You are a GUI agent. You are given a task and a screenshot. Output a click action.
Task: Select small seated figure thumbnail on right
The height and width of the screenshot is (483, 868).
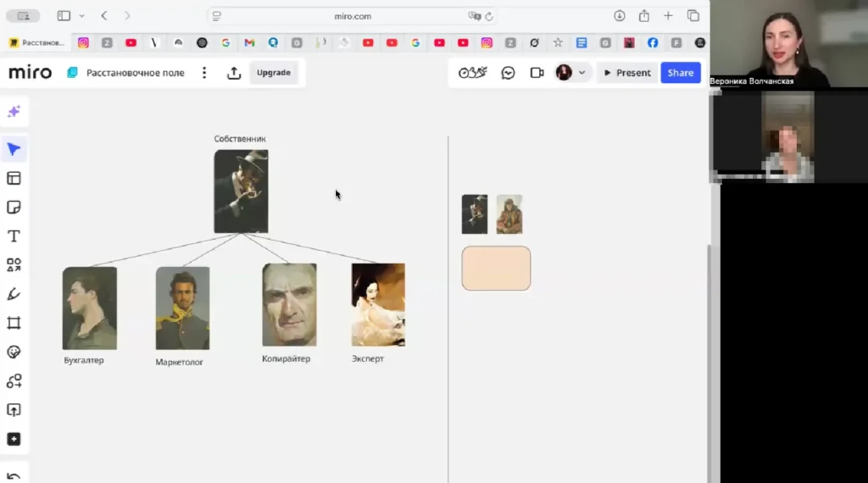[509, 214]
